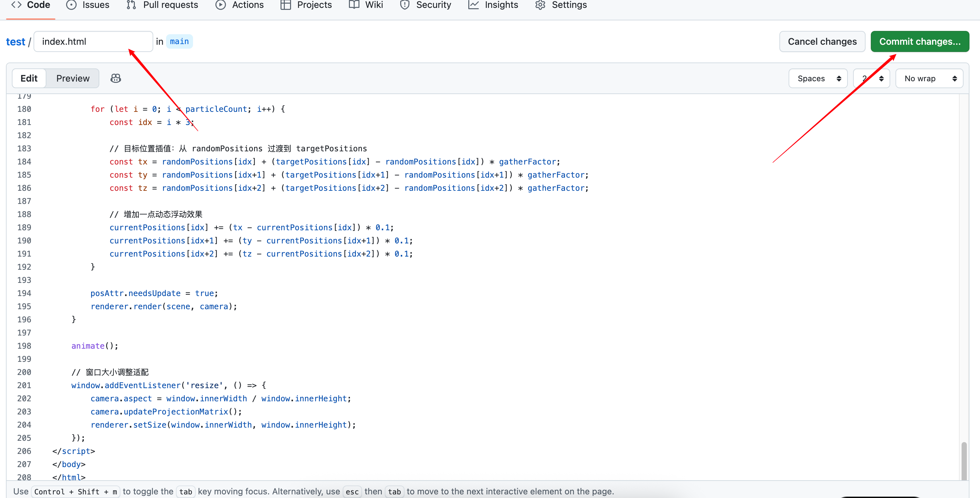Image resolution: width=980 pixels, height=498 pixels.
Task: Click the Code brackets icon
Action: point(16,5)
